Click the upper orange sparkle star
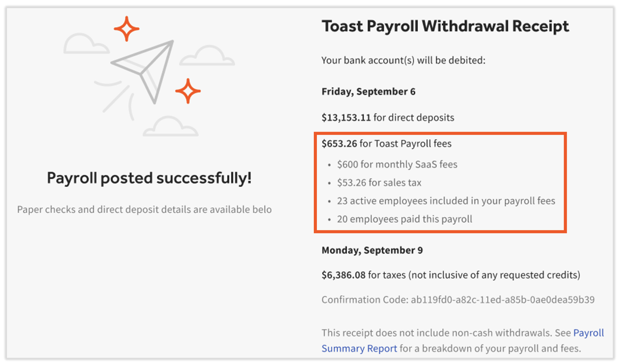 pyautogui.click(x=126, y=29)
